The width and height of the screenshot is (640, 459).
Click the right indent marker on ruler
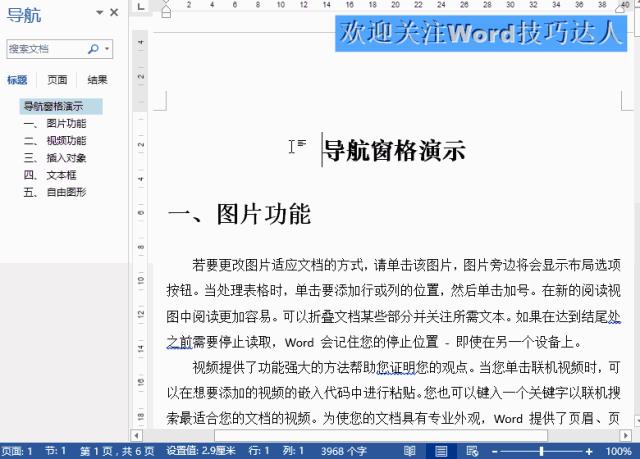pos(622,7)
